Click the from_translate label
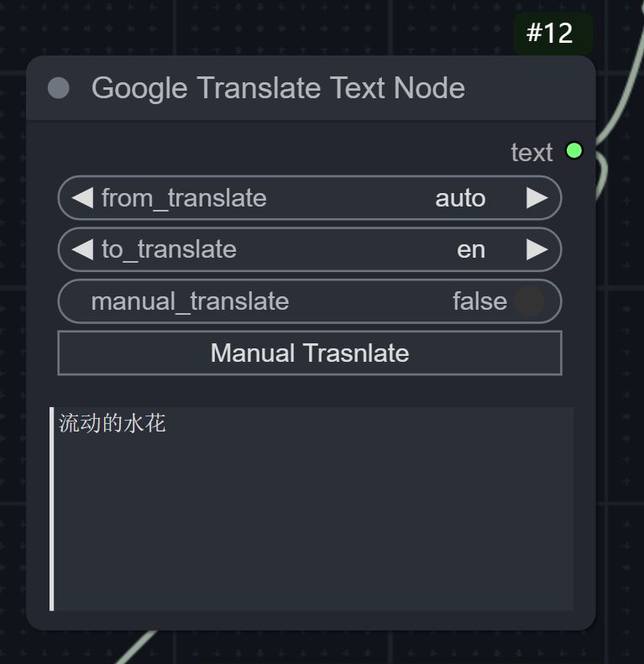The image size is (644, 664). pyautogui.click(x=184, y=198)
